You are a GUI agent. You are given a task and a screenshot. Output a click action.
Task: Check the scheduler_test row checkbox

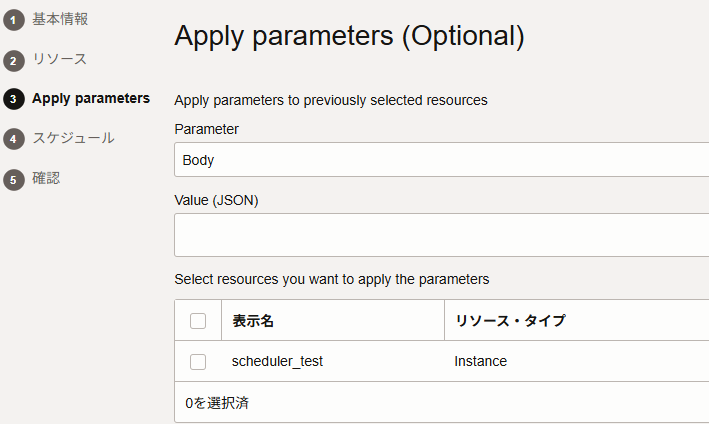pos(198,362)
